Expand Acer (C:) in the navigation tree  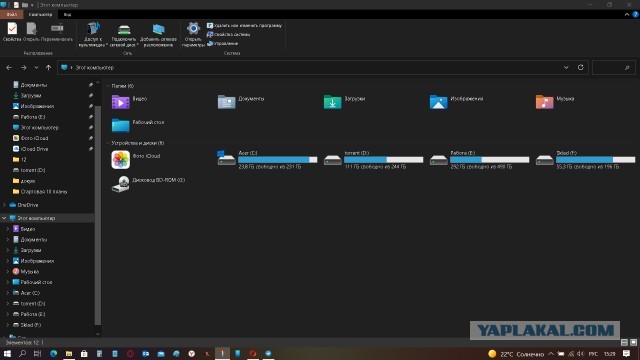pyautogui.click(x=8, y=293)
